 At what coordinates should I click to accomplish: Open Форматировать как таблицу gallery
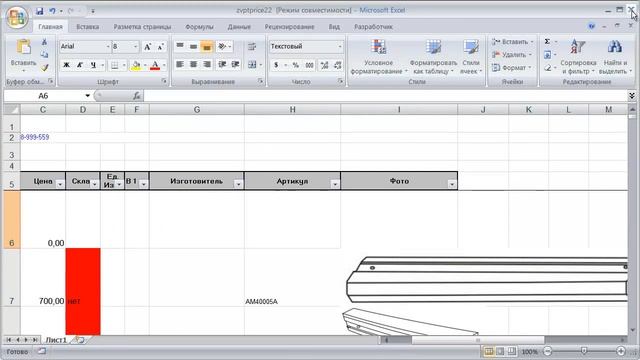point(433,57)
